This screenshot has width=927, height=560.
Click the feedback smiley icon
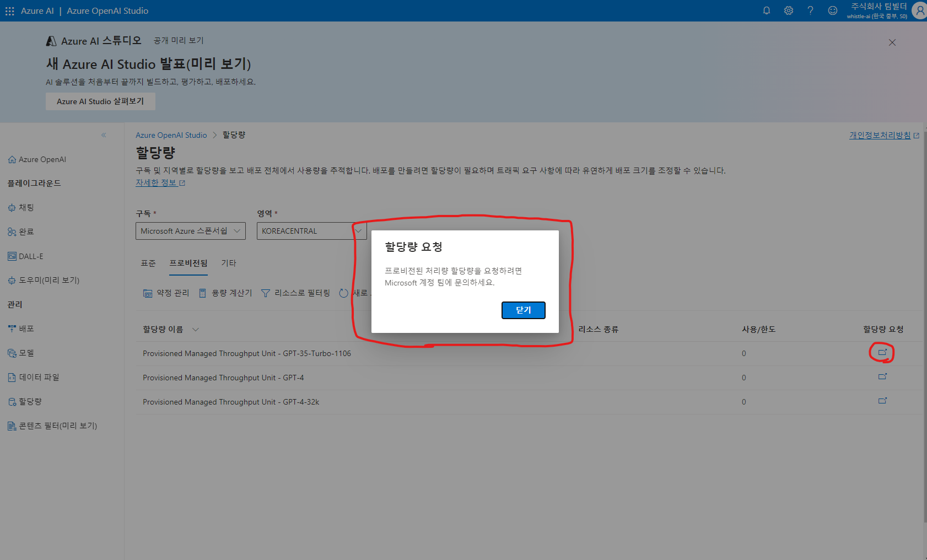tap(833, 10)
